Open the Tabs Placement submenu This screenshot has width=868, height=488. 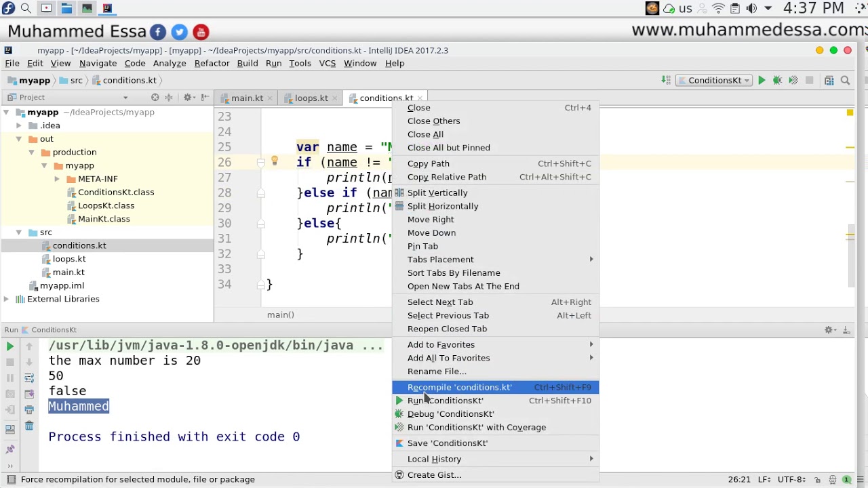pyautogui.click(x=495, y=260)
